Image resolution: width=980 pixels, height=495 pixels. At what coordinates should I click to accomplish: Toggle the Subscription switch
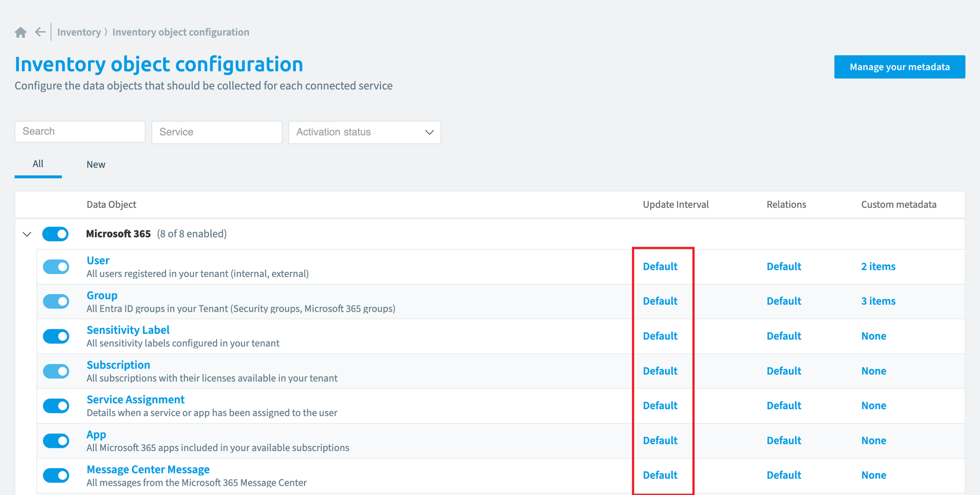56,371
